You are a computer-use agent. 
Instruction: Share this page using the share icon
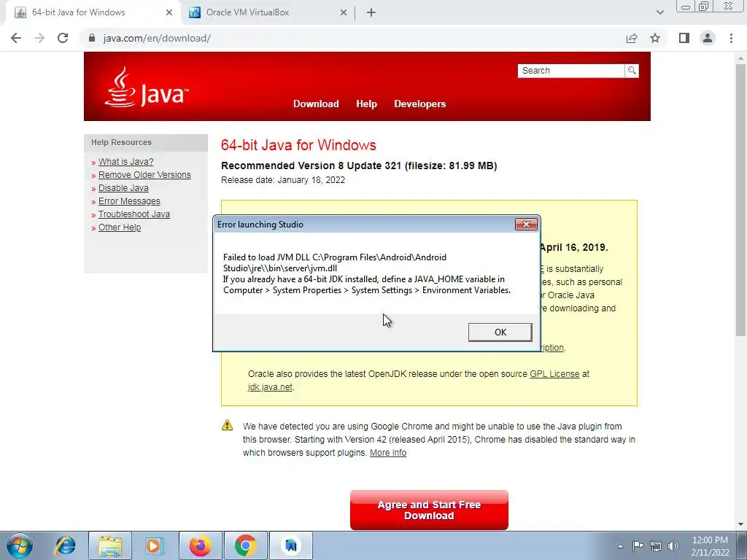pyautogui.click(x=632, y=38)
